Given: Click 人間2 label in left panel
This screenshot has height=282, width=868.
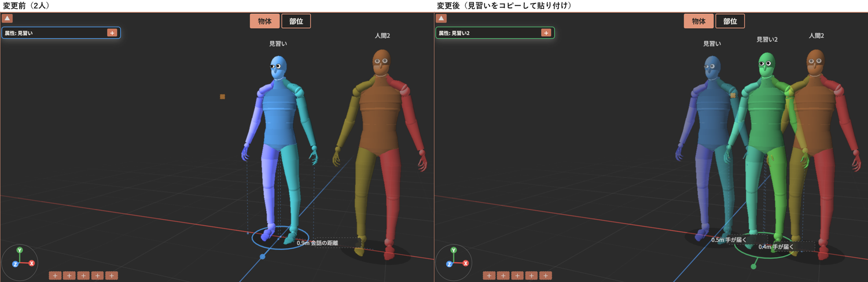Looking at the screenshot, I should point(382,36).
